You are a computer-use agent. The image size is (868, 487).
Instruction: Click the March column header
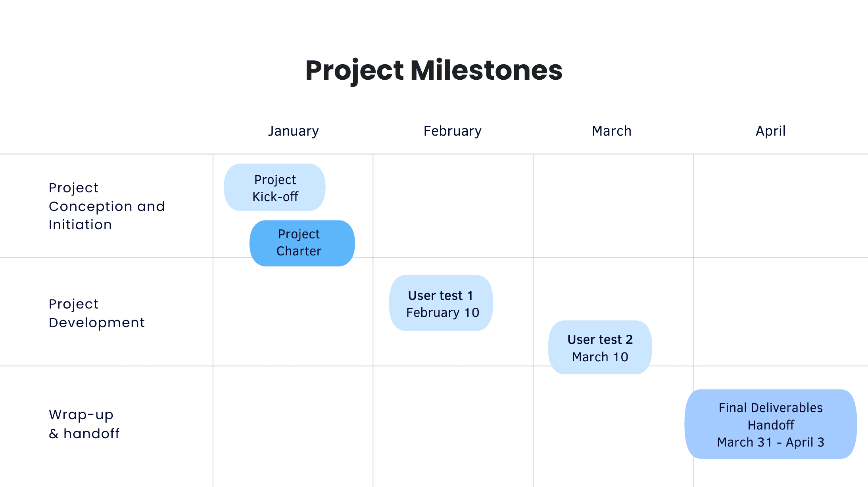pyautogui.click(x=611, y=131)
